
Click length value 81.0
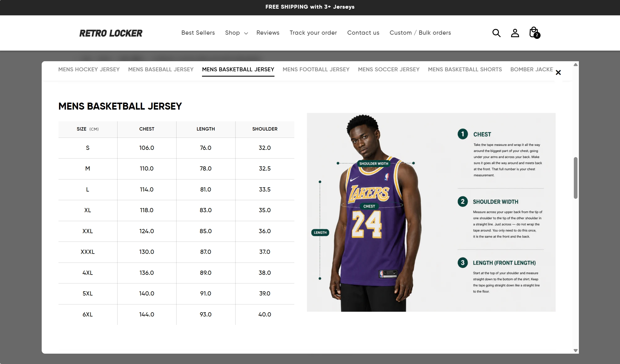pyautogui.click(x=206, y=190)
